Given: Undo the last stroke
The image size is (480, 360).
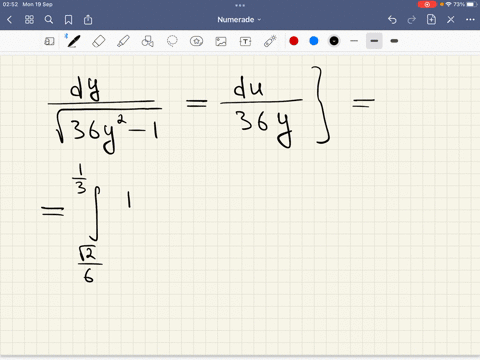Looking at the screenshot, I should click(x=392, y=20).
